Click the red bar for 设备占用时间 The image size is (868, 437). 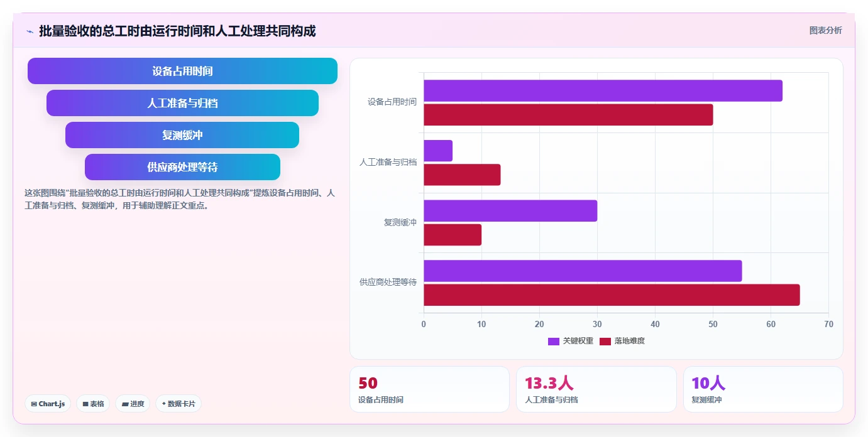pos(568,115)
